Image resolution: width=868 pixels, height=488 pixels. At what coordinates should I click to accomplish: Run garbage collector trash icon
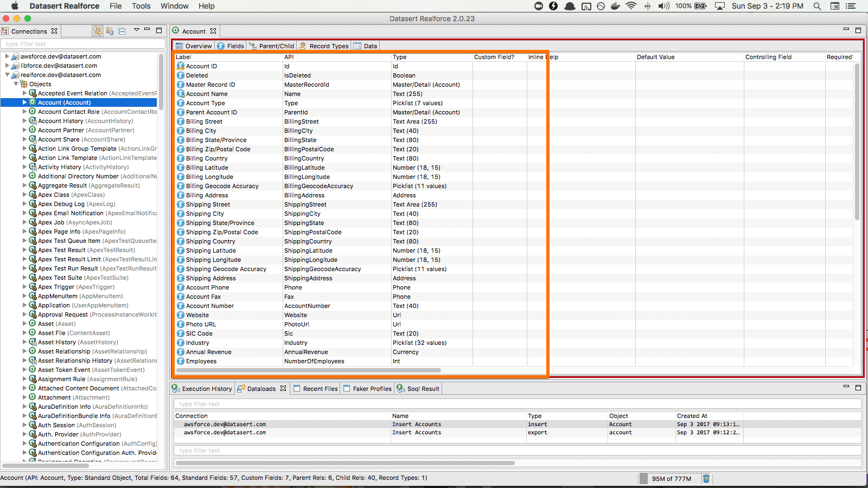point(706,478)
